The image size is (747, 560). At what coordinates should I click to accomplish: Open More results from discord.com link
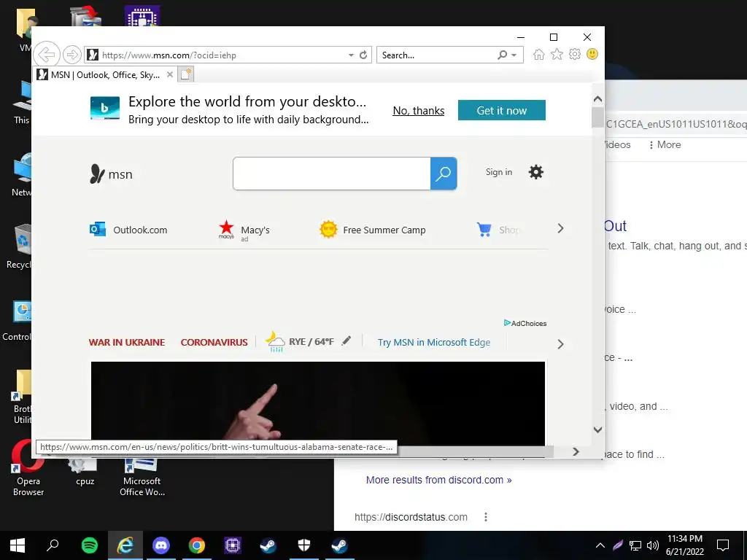[x=438, y=480]
